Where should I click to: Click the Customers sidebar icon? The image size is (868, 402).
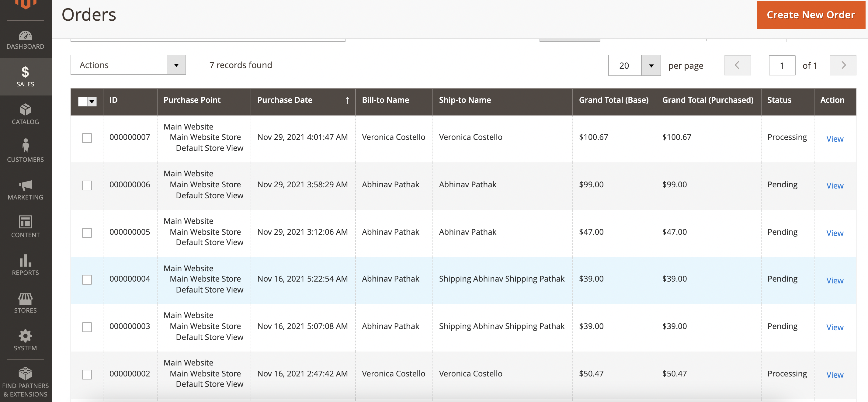pos(25,152)
